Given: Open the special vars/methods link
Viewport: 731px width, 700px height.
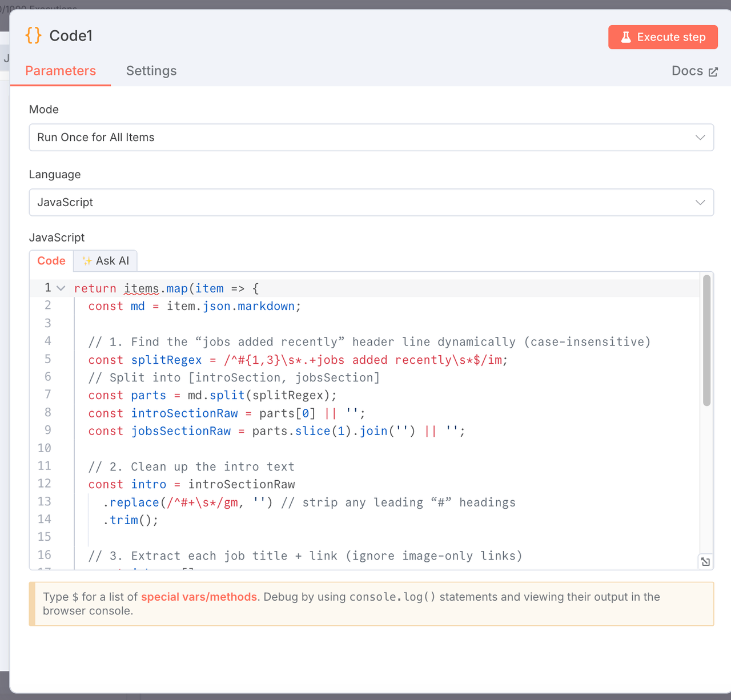Looking at the screenshot, I should (x=199, y=597).
